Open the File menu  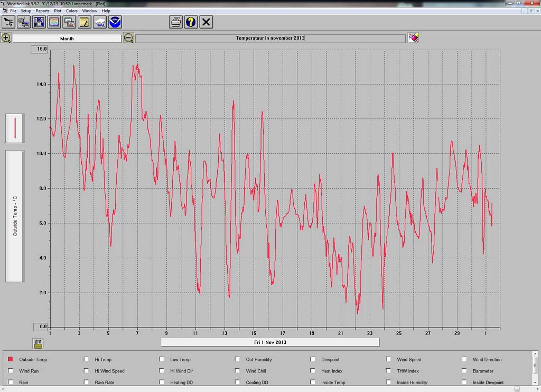13,11
